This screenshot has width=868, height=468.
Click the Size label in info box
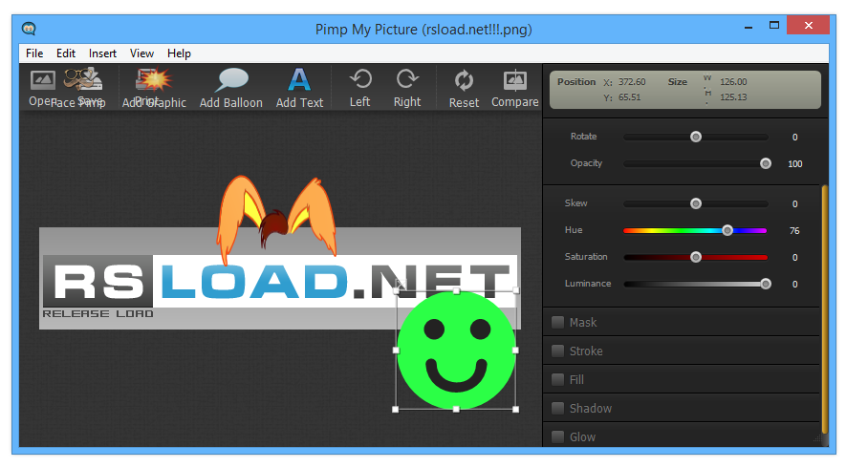click(x=678, y=81)
